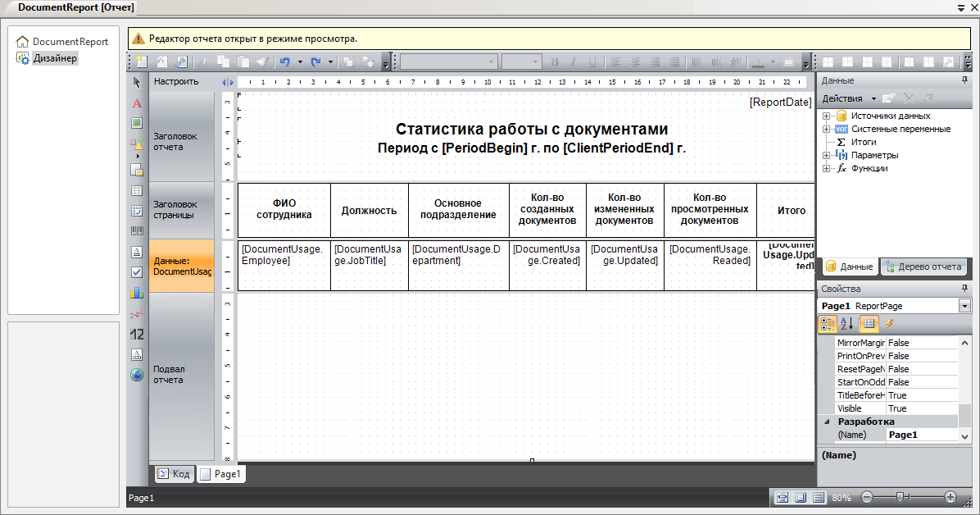
Task: Insert a Table object
Action: (137, 190)
